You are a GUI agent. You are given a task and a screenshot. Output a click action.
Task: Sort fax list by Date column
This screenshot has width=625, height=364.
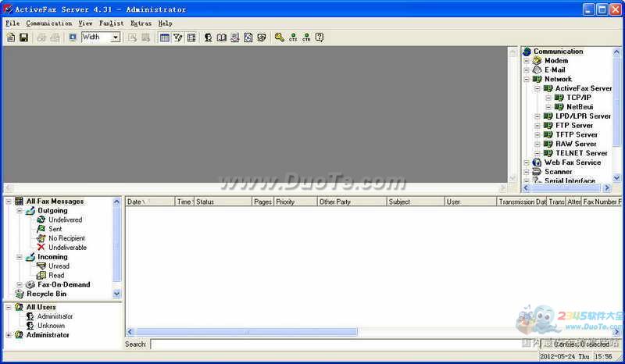click(x=150, y=202)
